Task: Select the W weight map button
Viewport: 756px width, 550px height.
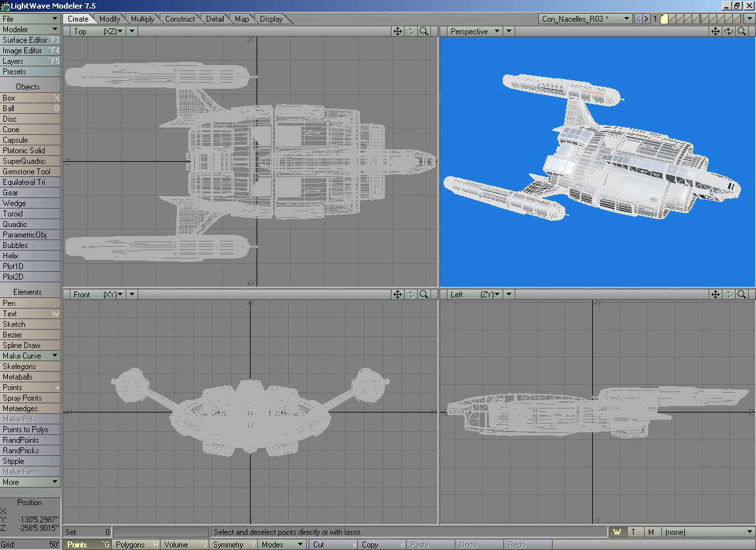Action: [x=617, y=532]
